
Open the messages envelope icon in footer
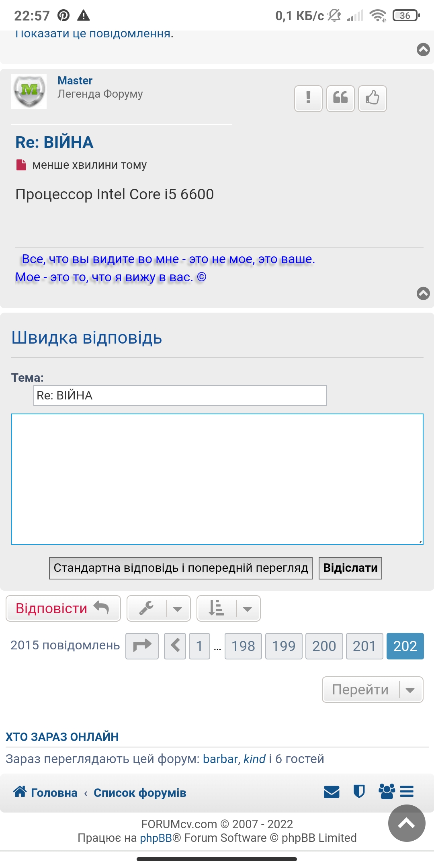[332, 792]
